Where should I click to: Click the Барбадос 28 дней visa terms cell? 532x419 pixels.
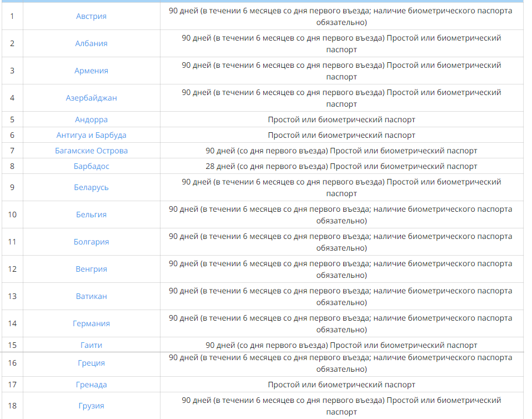pos(341,166)
